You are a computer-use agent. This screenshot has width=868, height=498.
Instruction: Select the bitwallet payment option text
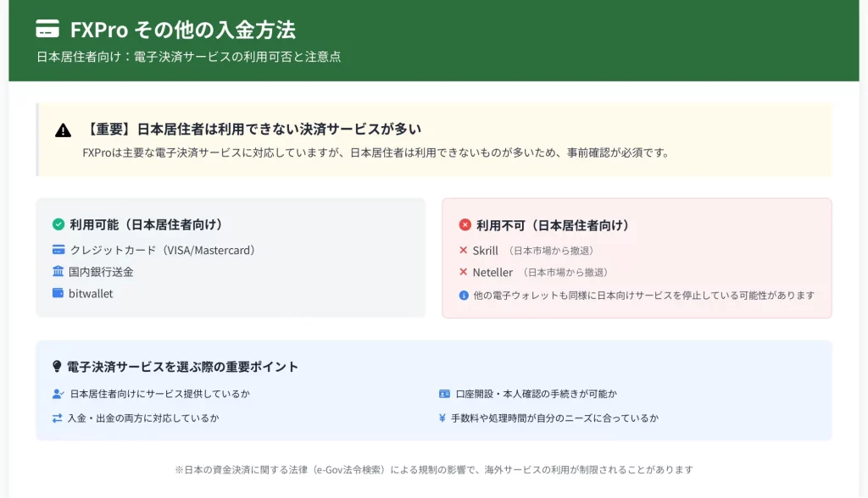click(x=91, y=294)
